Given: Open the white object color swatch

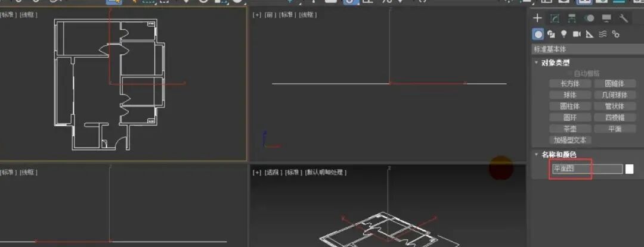Looking at the screenshot, I should coord(629,169).
